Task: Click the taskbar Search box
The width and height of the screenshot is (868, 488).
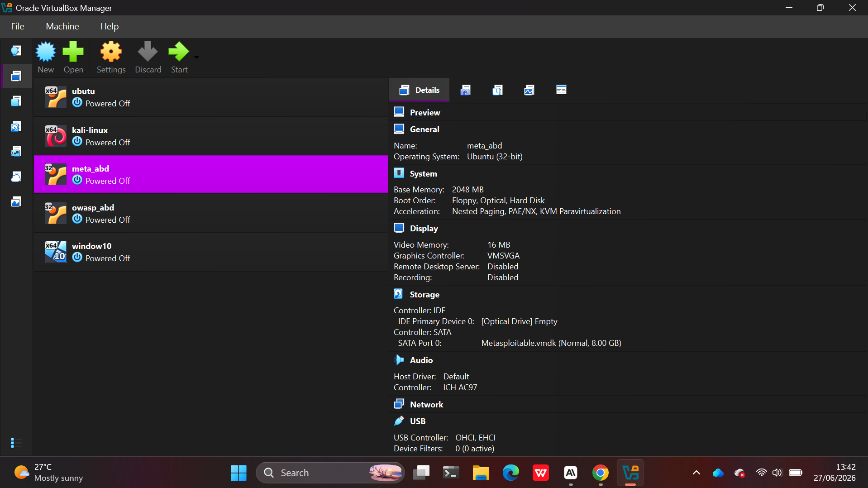Action: (330, 473)
